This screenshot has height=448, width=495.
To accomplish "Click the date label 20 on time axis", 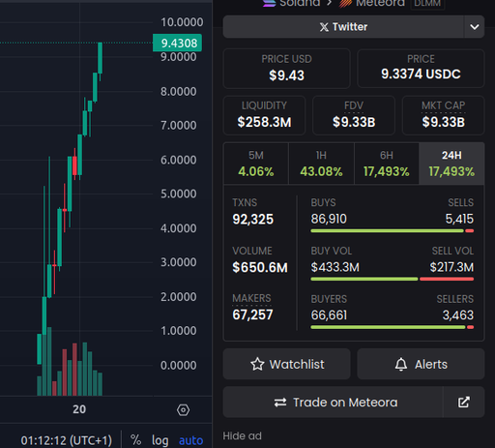I will pos(79,409).
